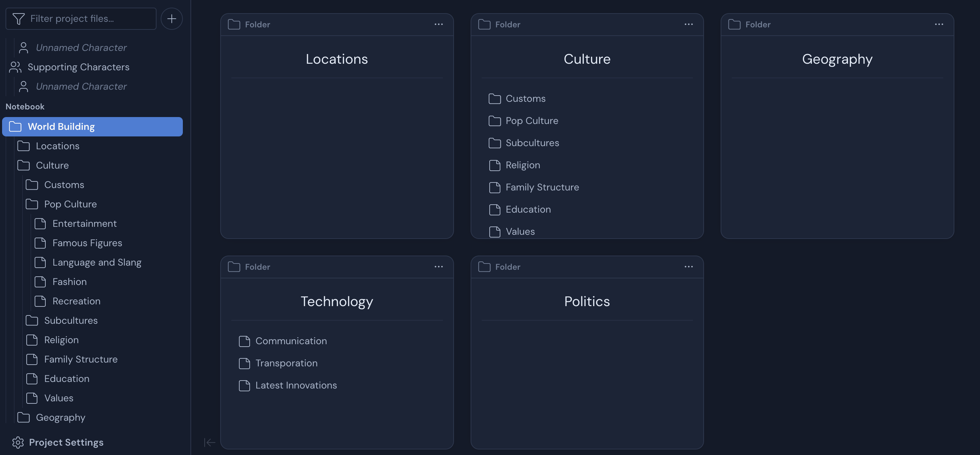Click Supporting Characters group icon
The height and width of the screenshot is (455, 980).
click(15, 67)
